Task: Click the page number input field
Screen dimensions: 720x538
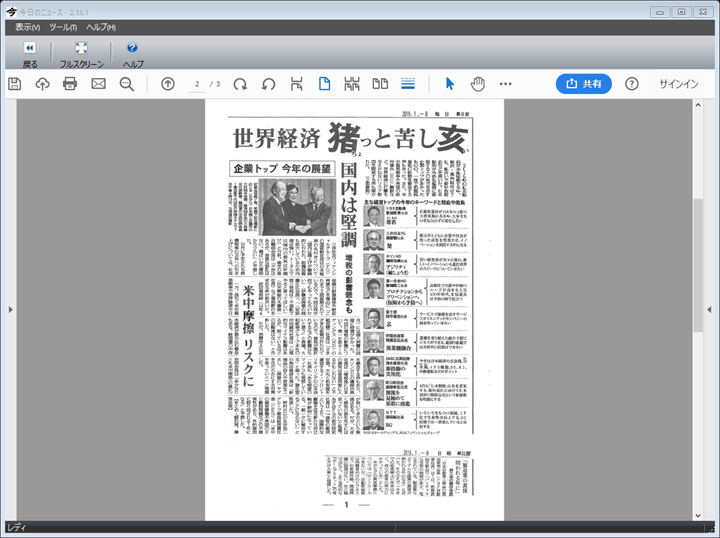Action: (x=198, y=84)
